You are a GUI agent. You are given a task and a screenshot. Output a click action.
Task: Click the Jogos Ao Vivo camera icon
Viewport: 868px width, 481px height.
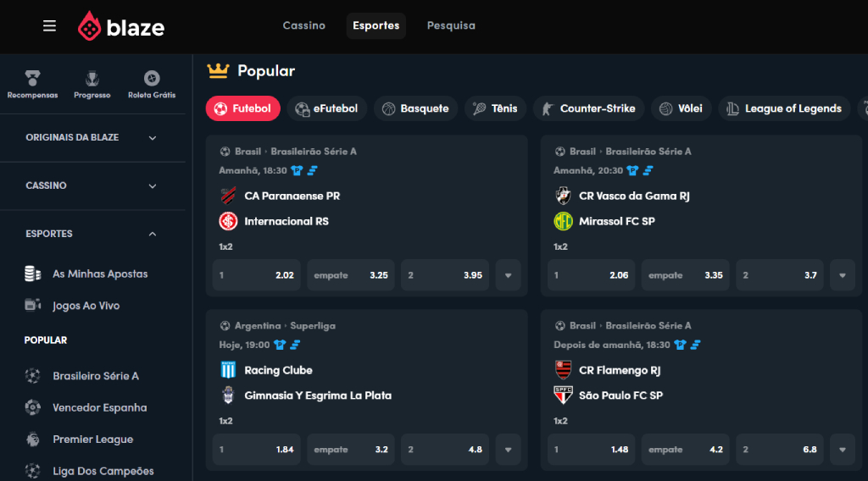coord(33,305)
